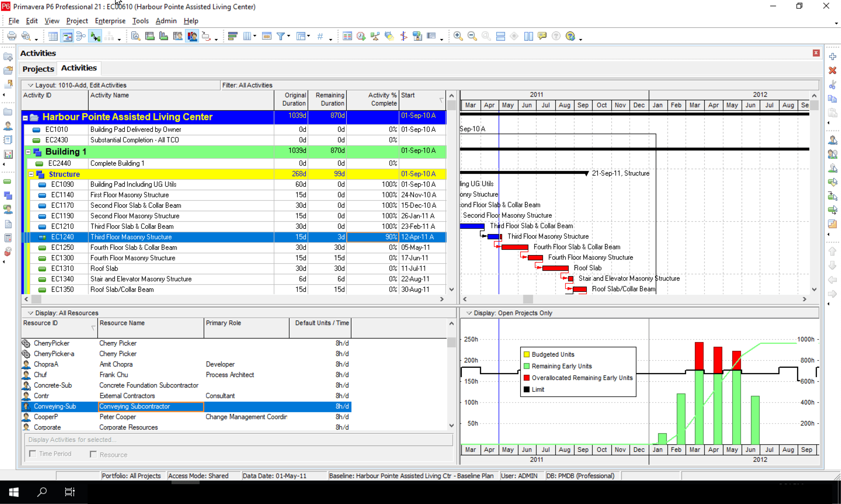Open the Timescale settings icon

[267, 36]
